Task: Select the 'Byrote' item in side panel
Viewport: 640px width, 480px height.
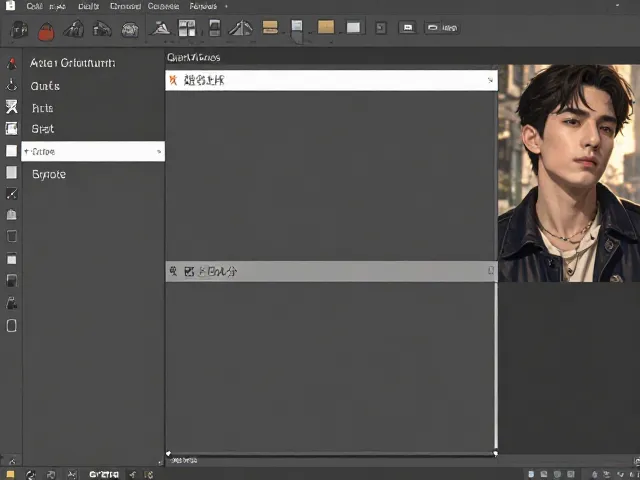Action: 49,174
